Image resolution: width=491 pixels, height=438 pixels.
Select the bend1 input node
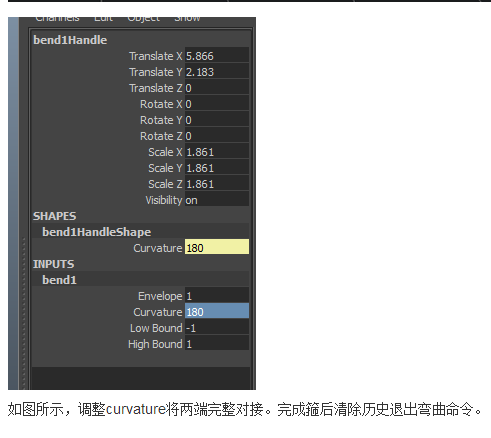tap(59, 280)
